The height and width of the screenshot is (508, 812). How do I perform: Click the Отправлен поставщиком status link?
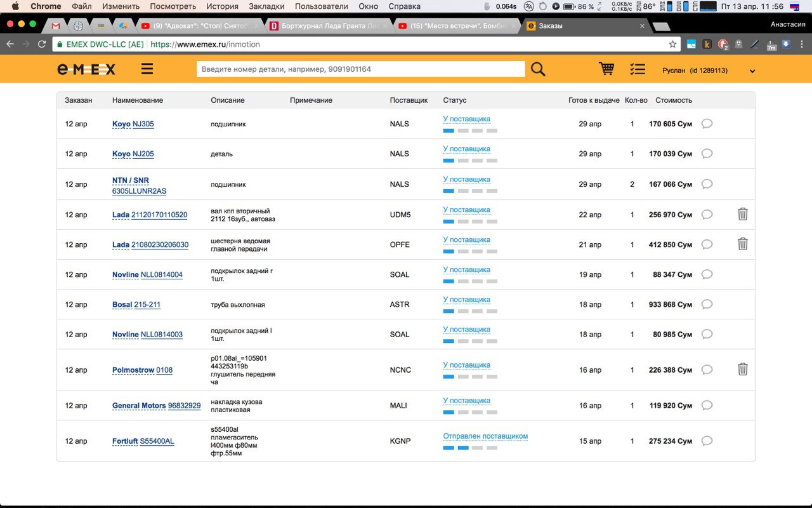point(485,436)
